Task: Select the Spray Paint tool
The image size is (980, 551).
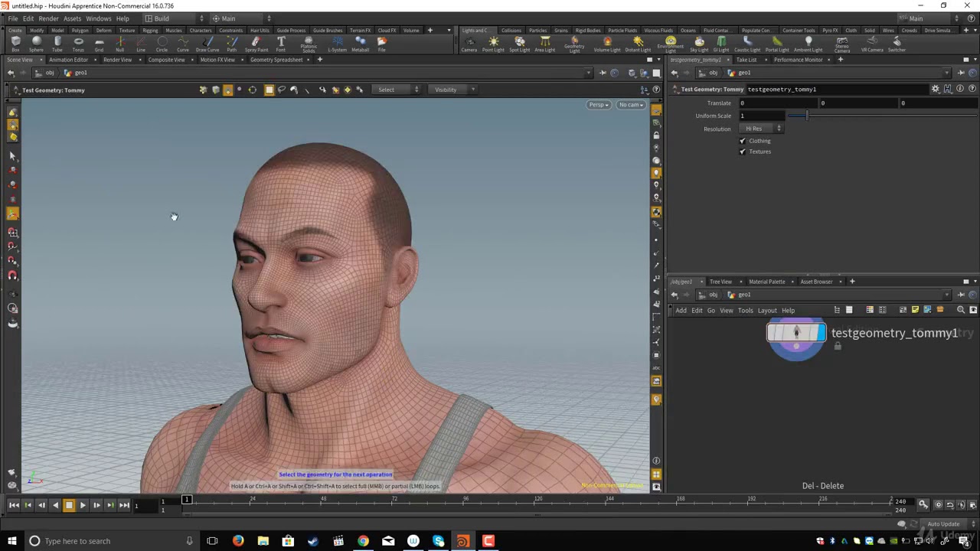Action: click(256, 44)
